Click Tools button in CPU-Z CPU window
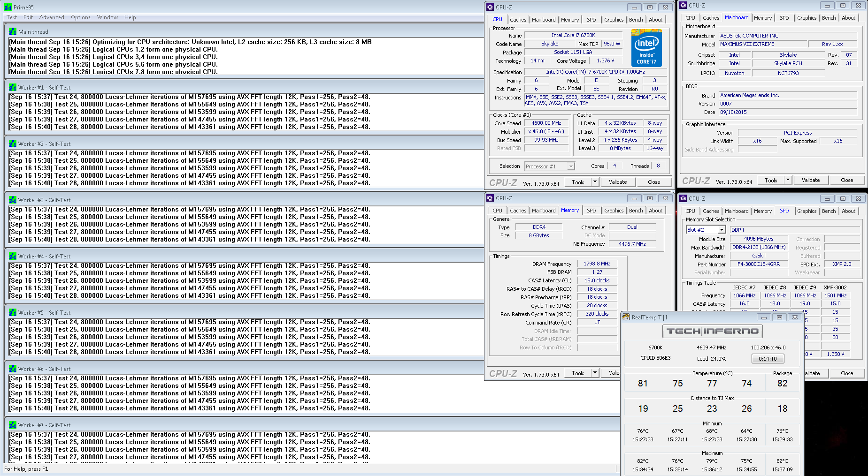Image resolution: width=868 pixels, height=476 pixels. coord(578,182)
